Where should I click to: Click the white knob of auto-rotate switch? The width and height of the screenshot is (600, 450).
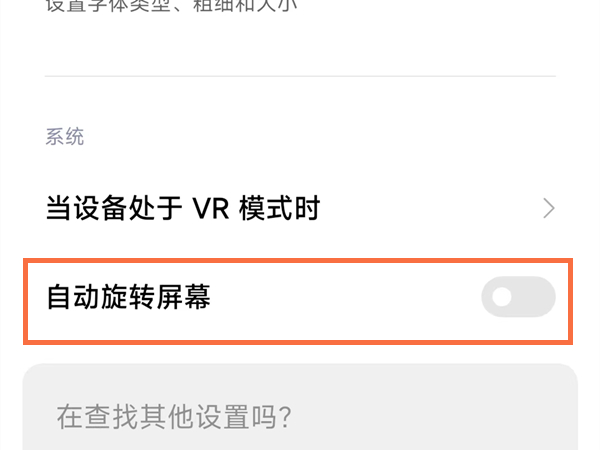pos(502,297)
